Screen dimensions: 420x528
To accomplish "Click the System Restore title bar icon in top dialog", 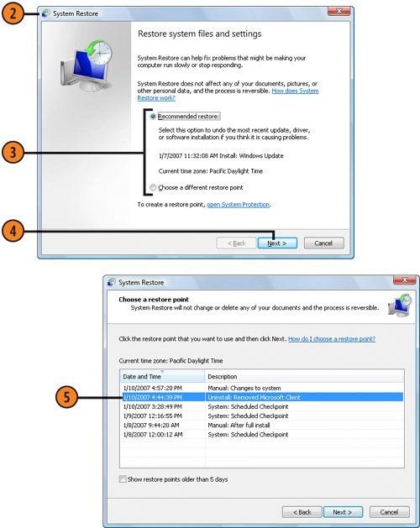I will [x=45, y=13].
